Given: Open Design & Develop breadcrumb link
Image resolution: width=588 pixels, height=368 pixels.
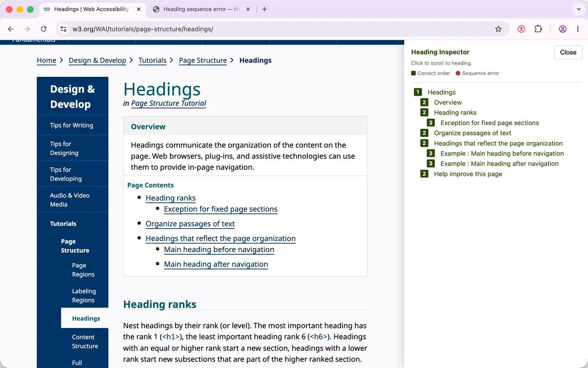Looking at the screenshot, I should 97,60.
